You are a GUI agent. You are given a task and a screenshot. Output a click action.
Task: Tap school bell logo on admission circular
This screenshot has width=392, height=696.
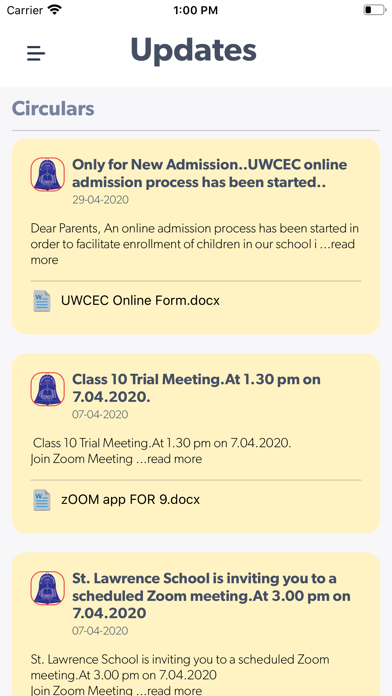coord(48,174)
